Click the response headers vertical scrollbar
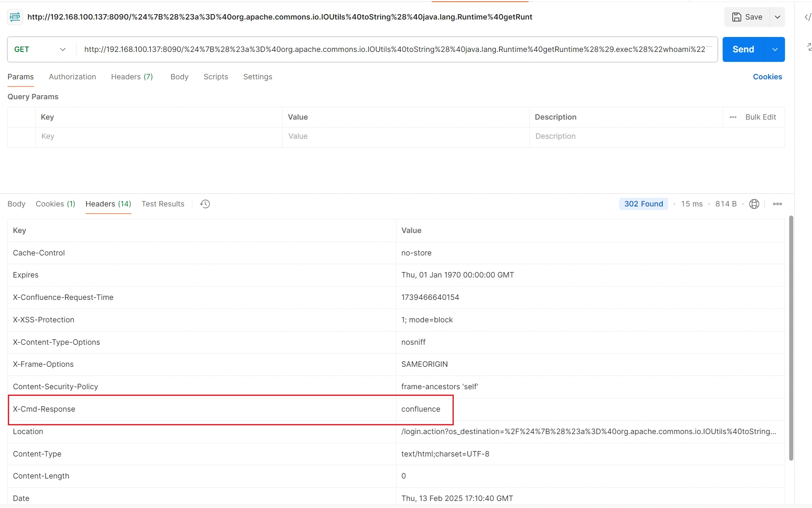This screenshot has width=812, height=508. coord(791,337)
